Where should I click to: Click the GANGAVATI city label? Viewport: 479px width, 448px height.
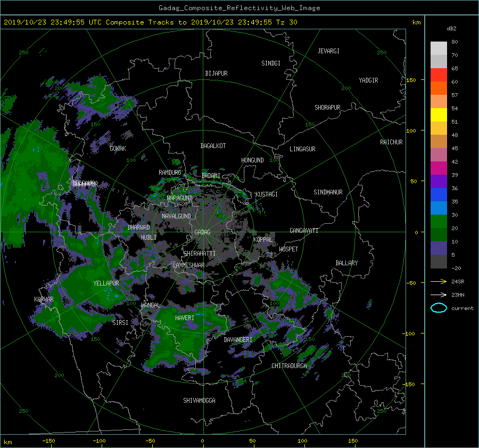tap(304, 231)
